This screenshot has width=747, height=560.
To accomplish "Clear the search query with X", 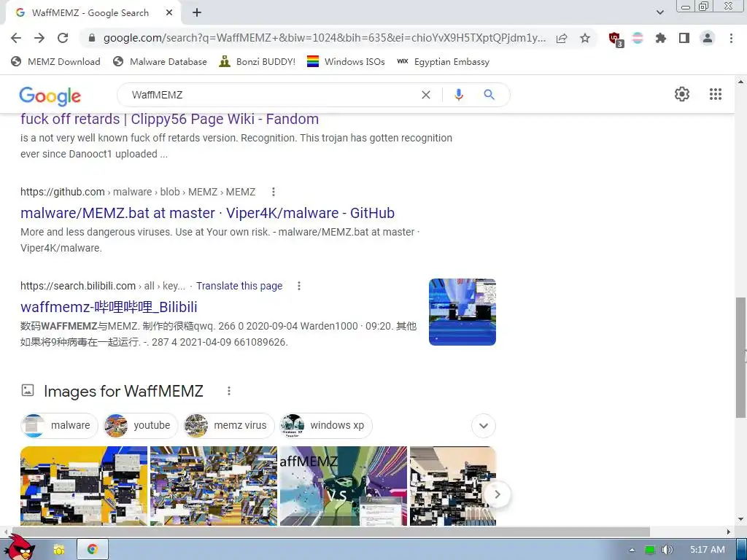I will pos(426,95).
